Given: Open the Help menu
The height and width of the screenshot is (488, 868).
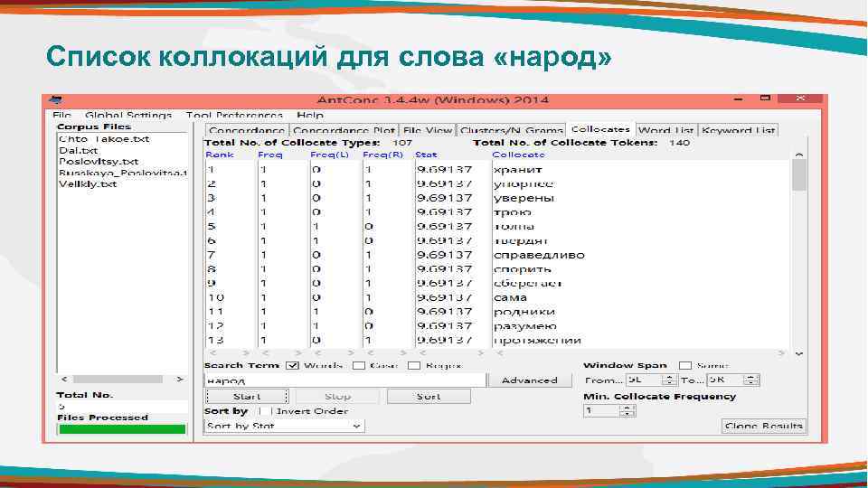Looking at the screenshot, I should click(x=310, y=115).
